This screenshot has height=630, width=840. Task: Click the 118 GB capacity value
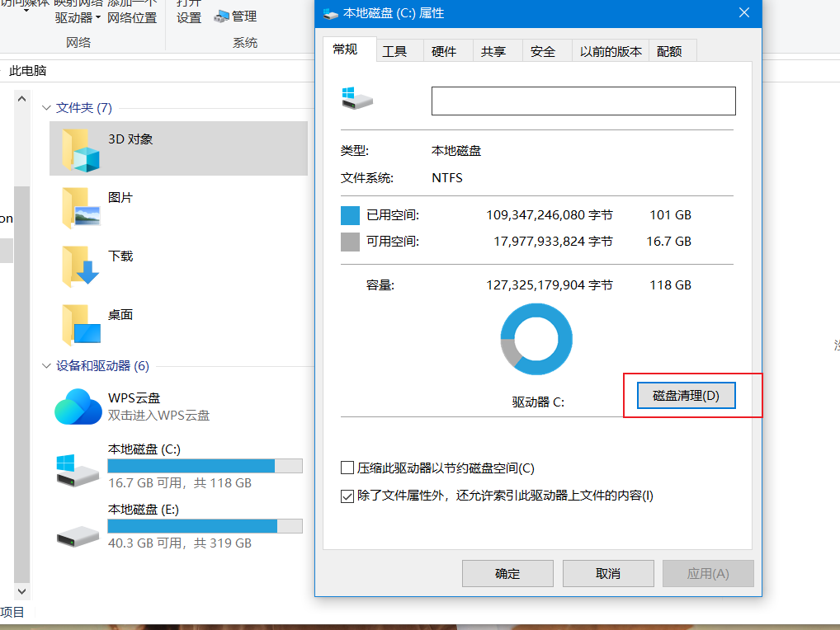coord(670,285)
